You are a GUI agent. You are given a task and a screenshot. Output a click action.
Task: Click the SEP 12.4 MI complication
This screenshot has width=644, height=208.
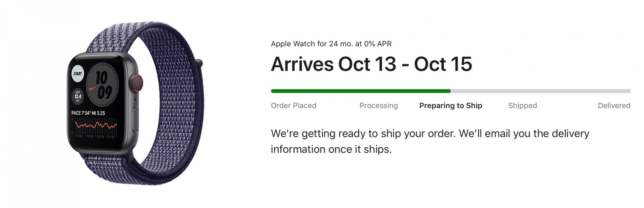[x=78, y=96]
